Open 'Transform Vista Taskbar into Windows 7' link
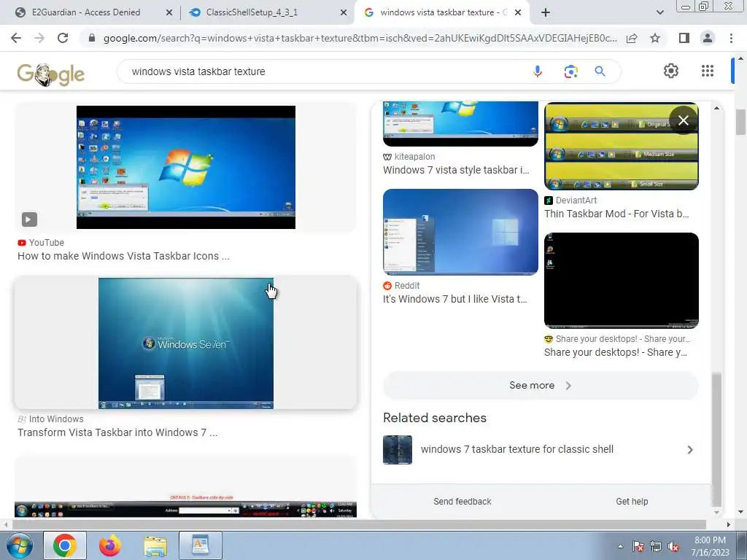 pos(117,433)
